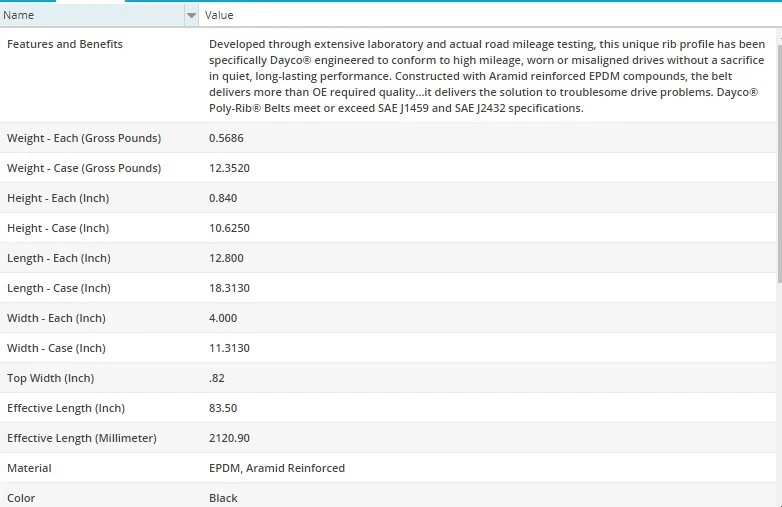Select the Length - Each (Inch) row
782x507 pixels.
pos(59,258)
